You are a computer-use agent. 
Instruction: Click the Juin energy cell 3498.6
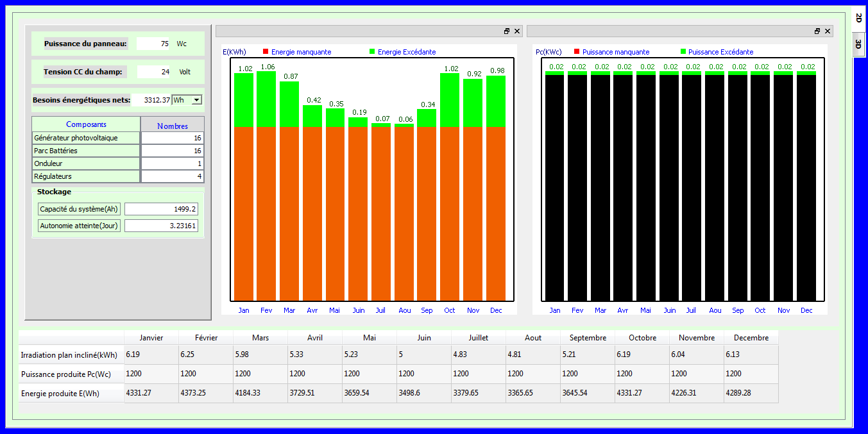pos(424,393)
